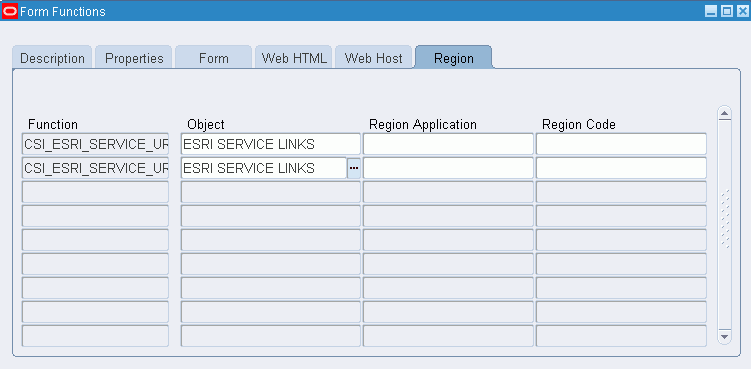Select the Web Host tab

coord(374,58)
